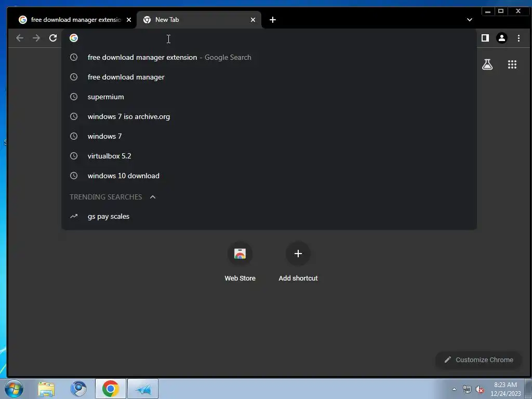532x399 pixels.
Task: Open the profile avatar icon
Action: (502, 38)
